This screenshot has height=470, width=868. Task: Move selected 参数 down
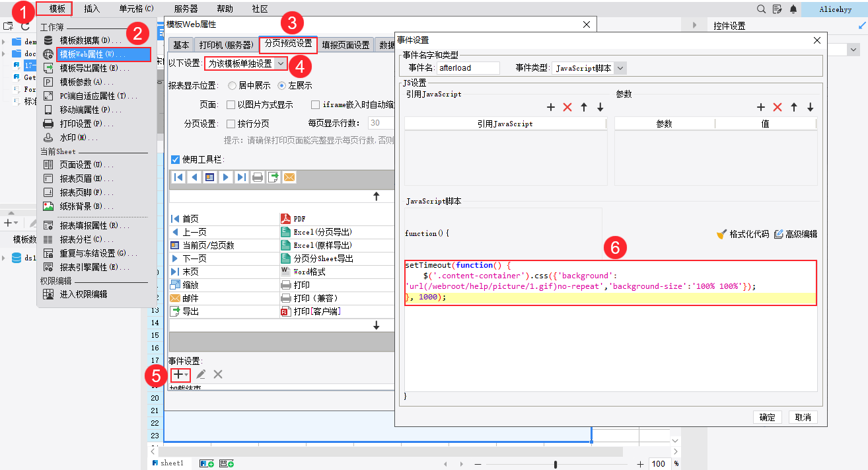pyautogui.click(x=811, y=107)
